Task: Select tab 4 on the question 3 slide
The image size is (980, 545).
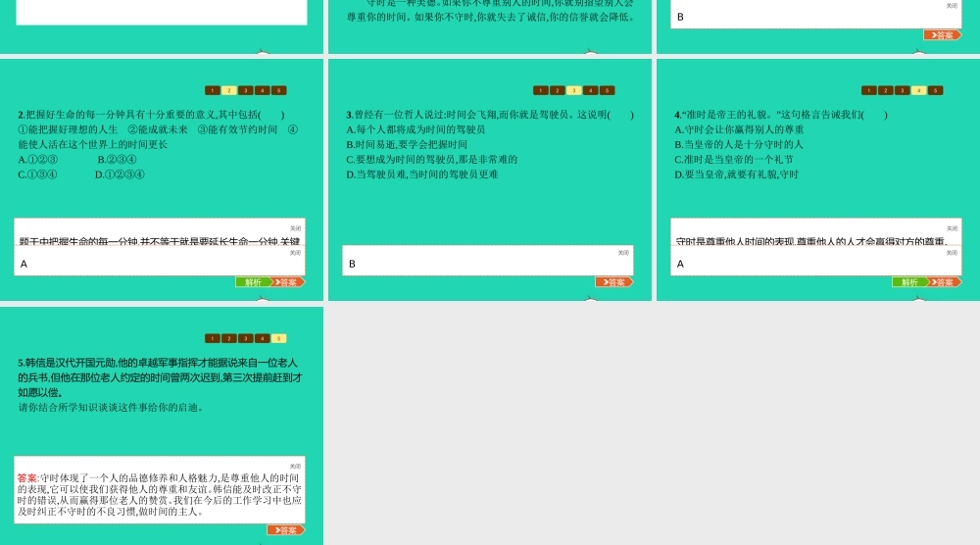Action: (x=591, y=90)
